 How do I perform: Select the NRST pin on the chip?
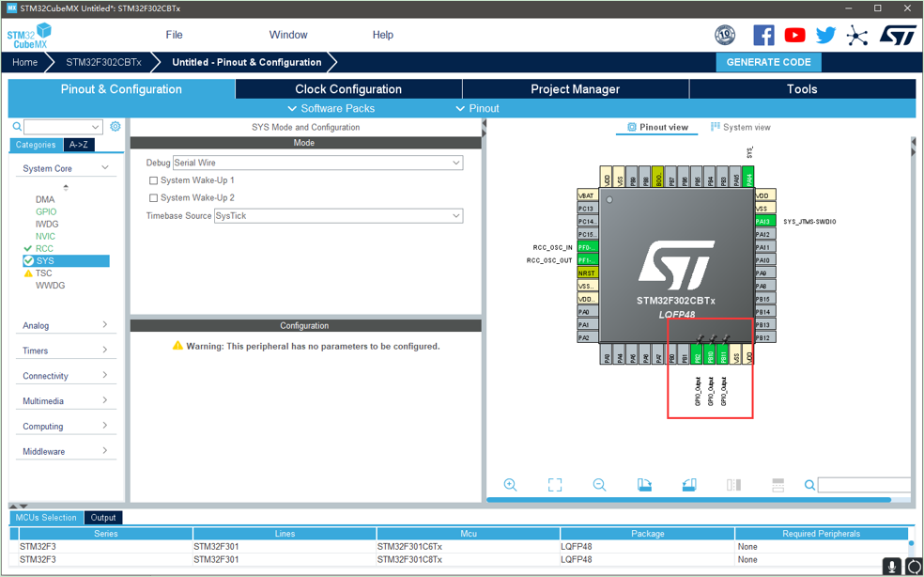(x=588, y=273)
